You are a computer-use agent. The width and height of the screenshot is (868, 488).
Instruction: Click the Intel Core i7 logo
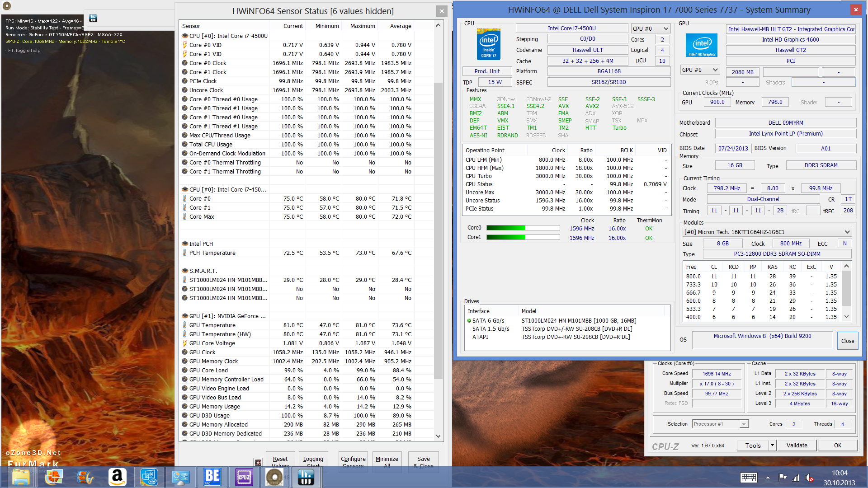(489, 44)
